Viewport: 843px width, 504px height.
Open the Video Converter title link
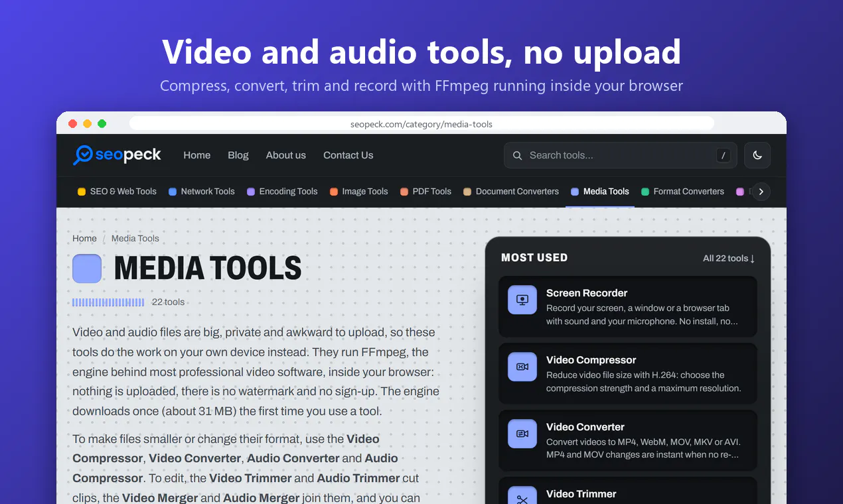tap(585, 427)
